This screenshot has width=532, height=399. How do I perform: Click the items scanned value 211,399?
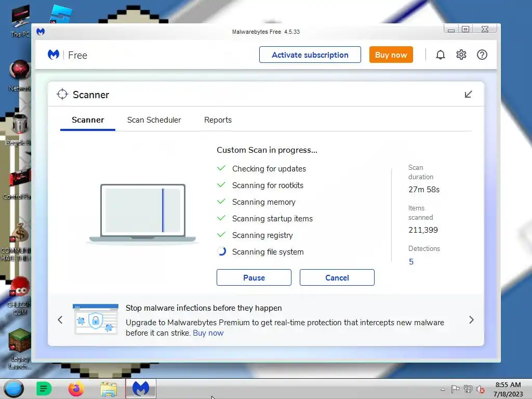pyautogui.click(x=423, y=230)
